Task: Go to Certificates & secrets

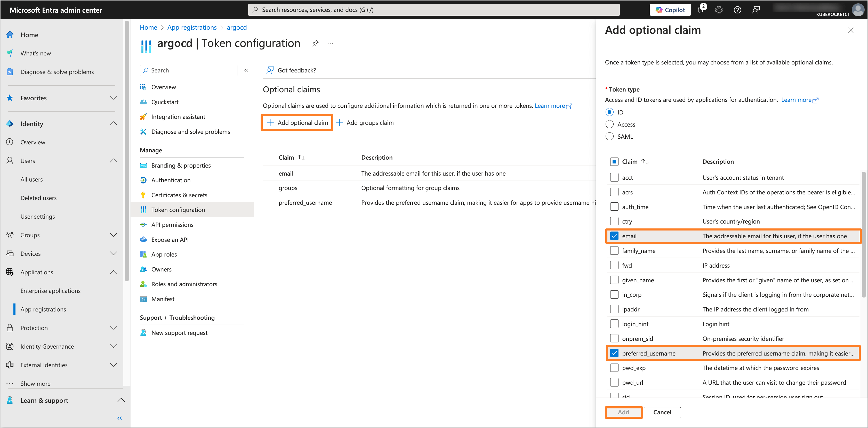Action: point(179,195)
